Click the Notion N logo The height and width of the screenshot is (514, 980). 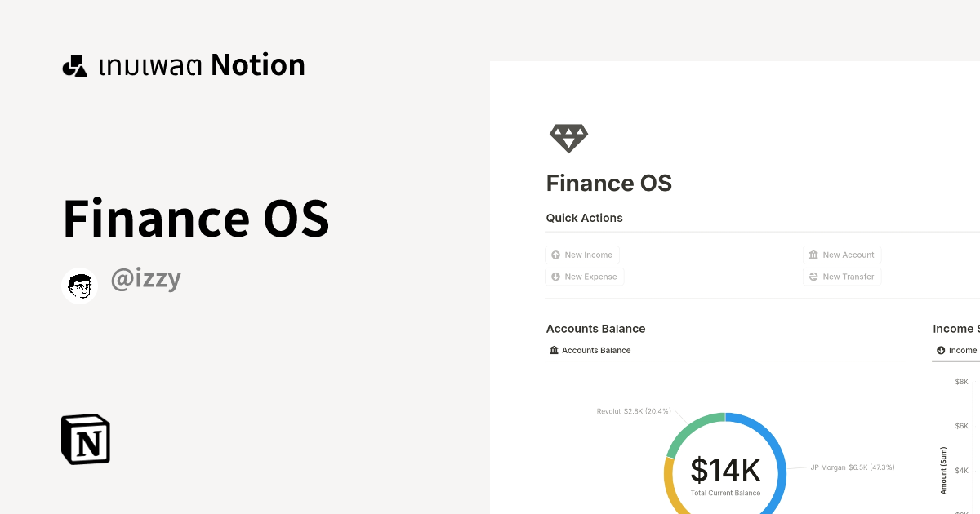(x=85, y=439)
